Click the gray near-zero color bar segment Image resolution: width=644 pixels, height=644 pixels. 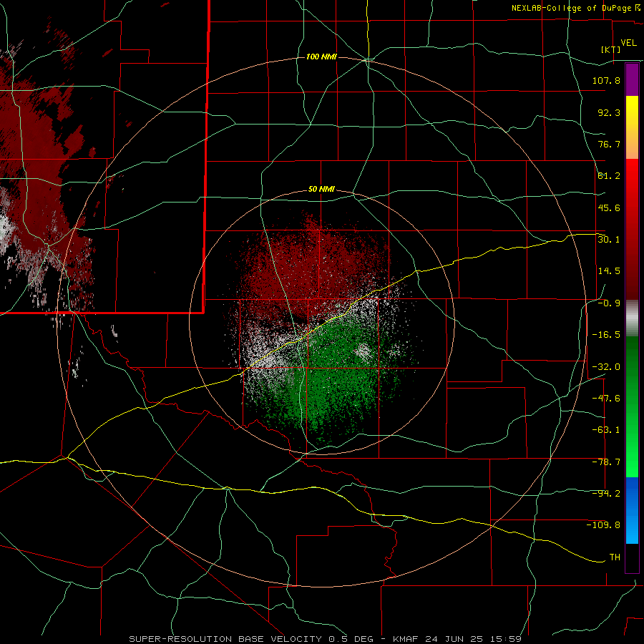(x=632, y=318)
